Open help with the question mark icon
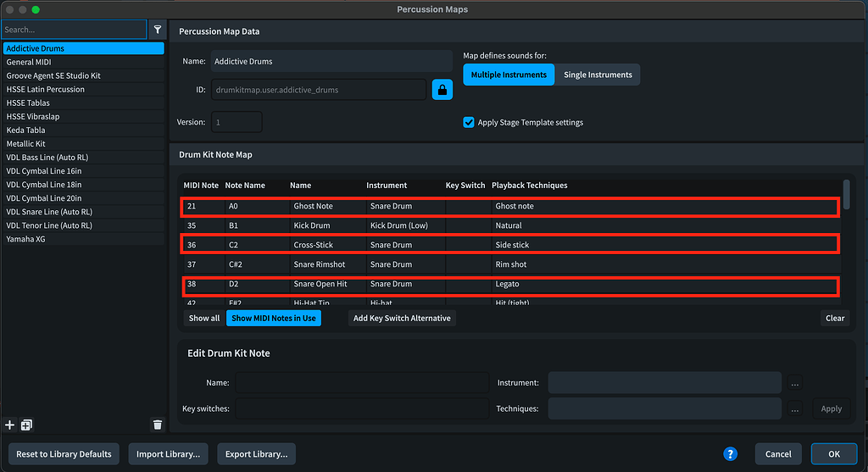Image resolution: width=868 pixels, height=472 pixels. coord(731,454)
